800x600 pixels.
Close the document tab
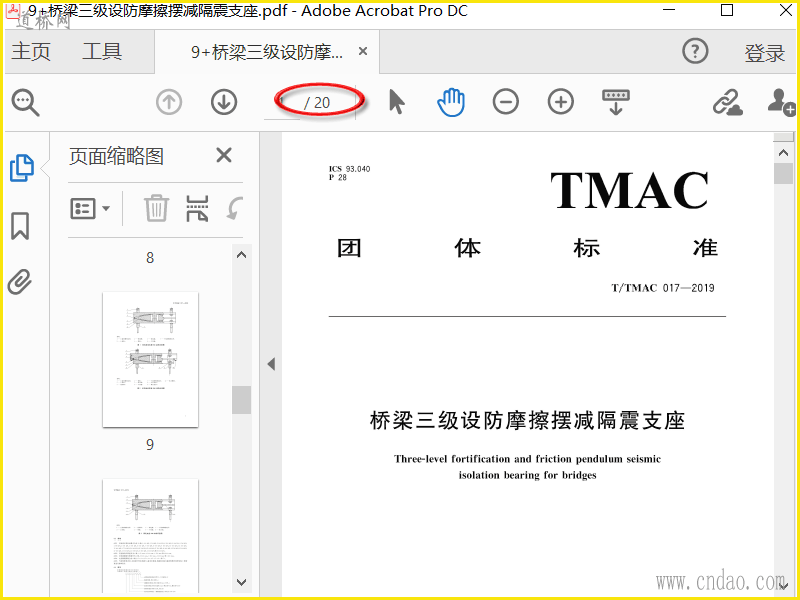coord(363,51)
